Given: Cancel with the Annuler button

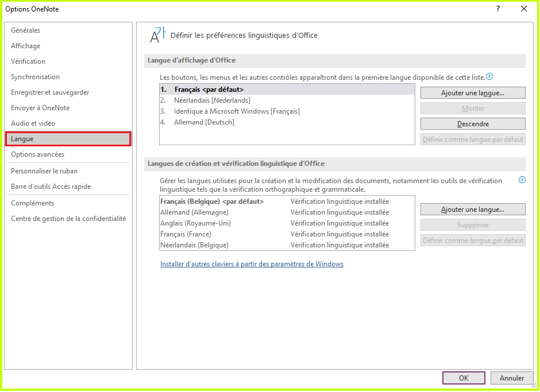Looking at the screenshot, I should point(512,378).
